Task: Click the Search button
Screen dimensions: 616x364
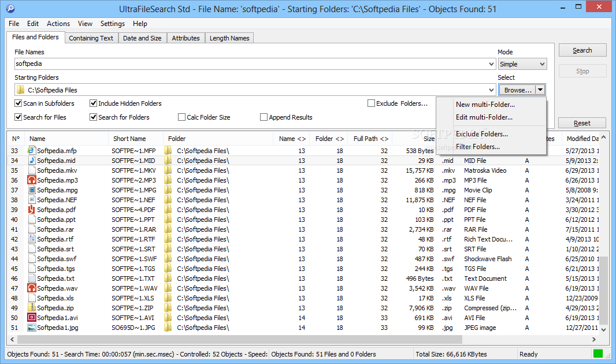Action: 582,50
